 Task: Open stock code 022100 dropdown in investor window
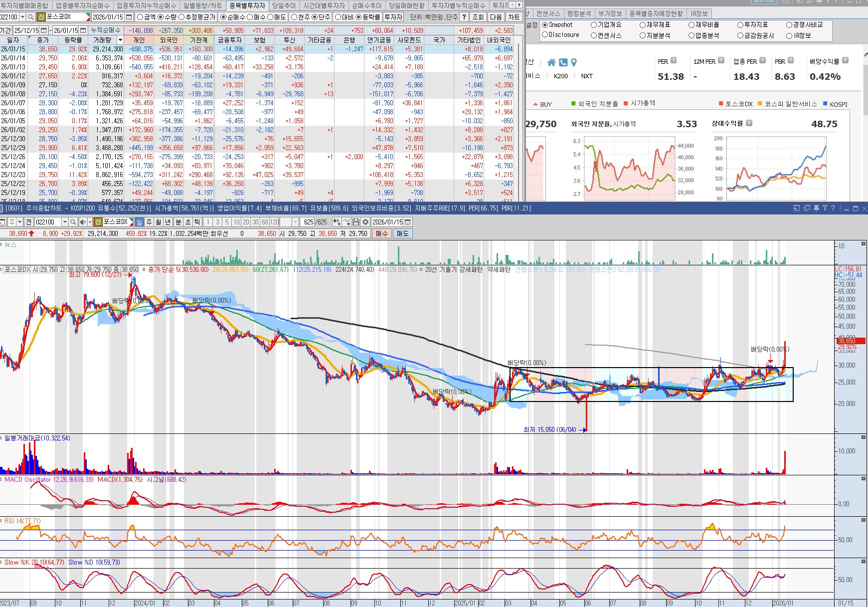click(22, 17)
